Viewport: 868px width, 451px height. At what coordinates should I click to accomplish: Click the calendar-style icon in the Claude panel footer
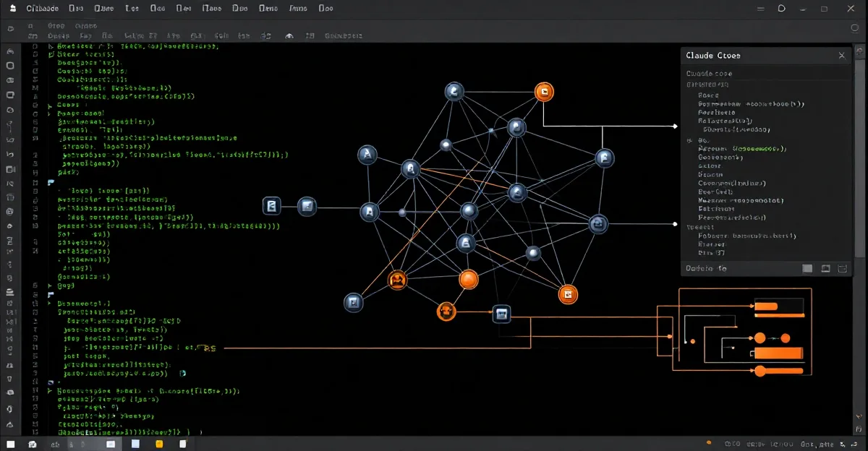point(843,269)
